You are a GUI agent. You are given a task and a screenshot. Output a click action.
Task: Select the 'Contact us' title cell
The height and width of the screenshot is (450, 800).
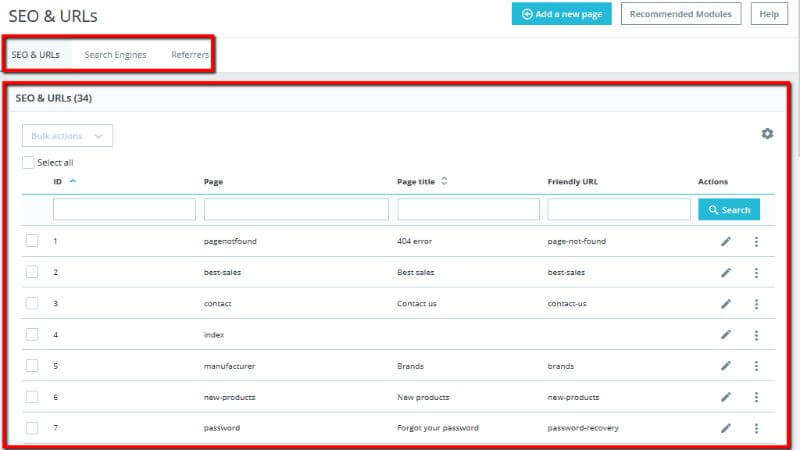coord(417,304)
